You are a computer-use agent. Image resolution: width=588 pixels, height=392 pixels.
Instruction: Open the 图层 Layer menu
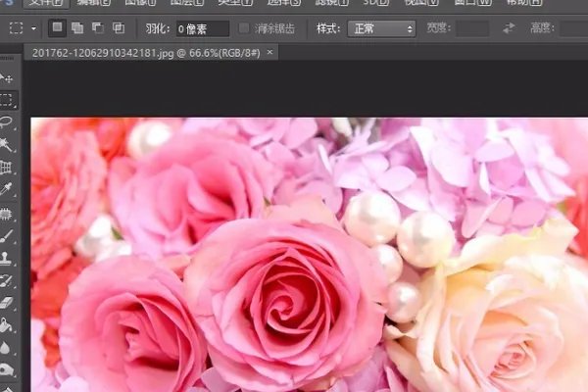coord(187,3)
